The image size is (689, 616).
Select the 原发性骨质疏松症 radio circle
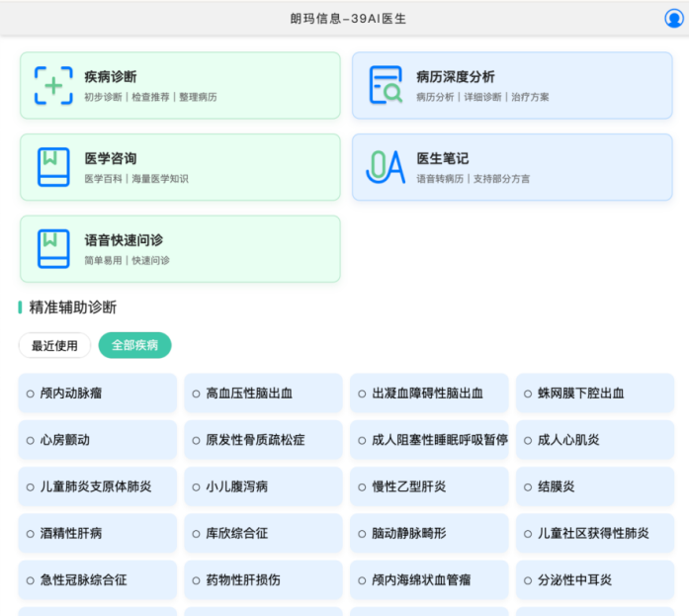coord(196,440)
